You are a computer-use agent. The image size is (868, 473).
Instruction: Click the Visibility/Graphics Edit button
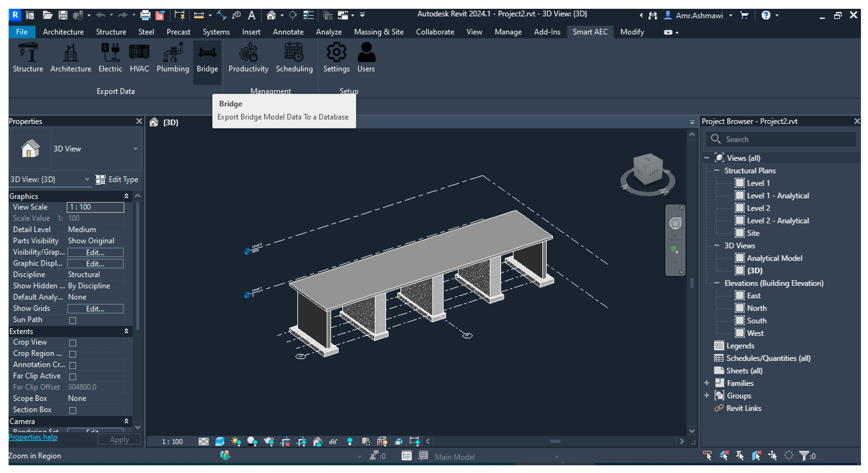pos(95,252)
